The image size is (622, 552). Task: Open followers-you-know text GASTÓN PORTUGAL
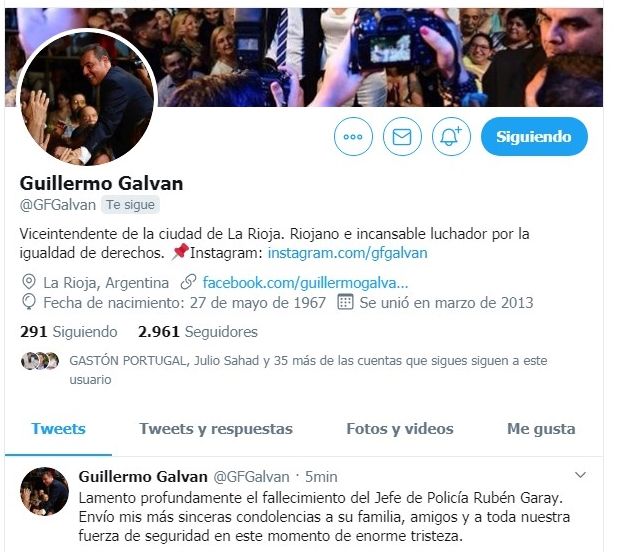click(x=127, y=361)
